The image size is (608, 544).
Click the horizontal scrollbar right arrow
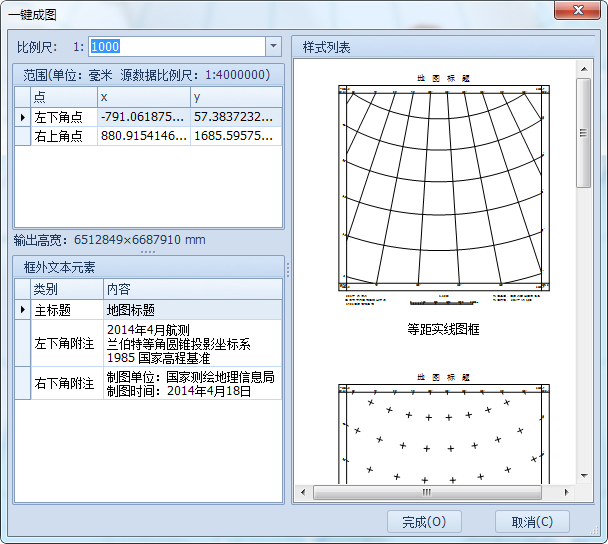pos(567,492)
